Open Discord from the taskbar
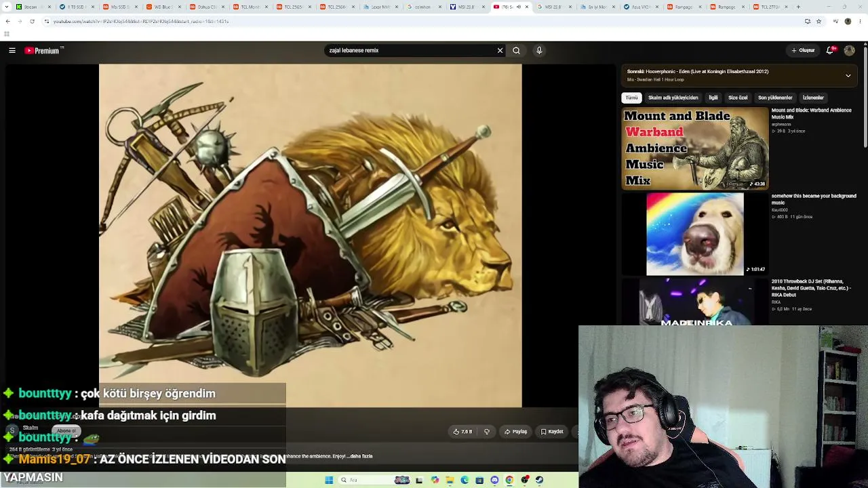The height and width of the screenshot is (488, 868). pyautogui.click(x=494, y=480)
